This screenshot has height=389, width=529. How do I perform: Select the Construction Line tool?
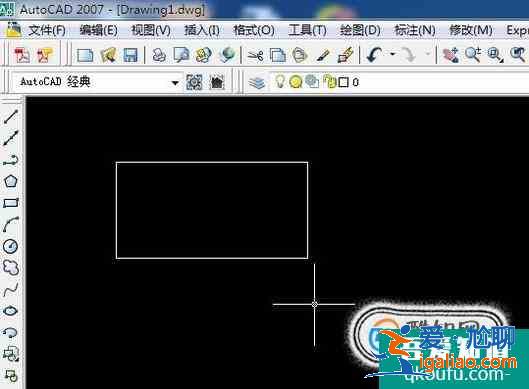tap(10, 138)
